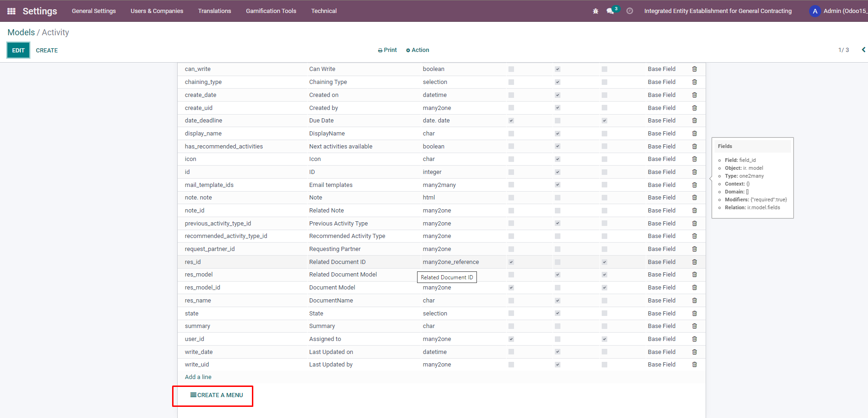868x418 pixels.
Task: Click html type in note row
Action: tap(429, 198)
